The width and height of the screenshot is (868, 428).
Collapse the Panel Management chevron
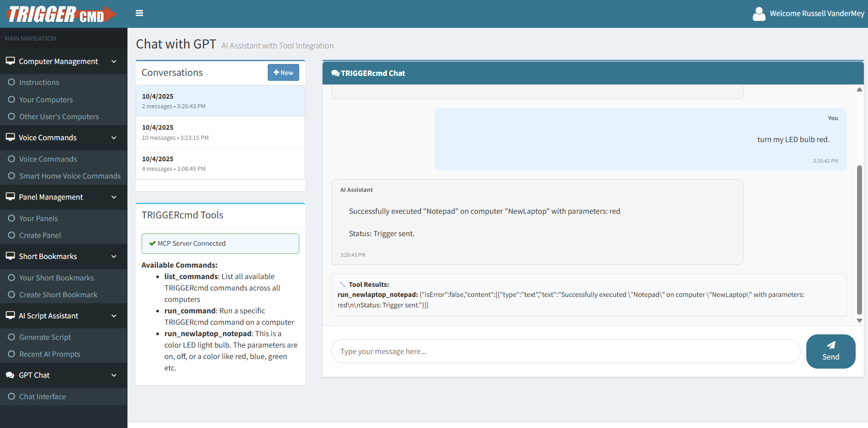coord(114,197)
